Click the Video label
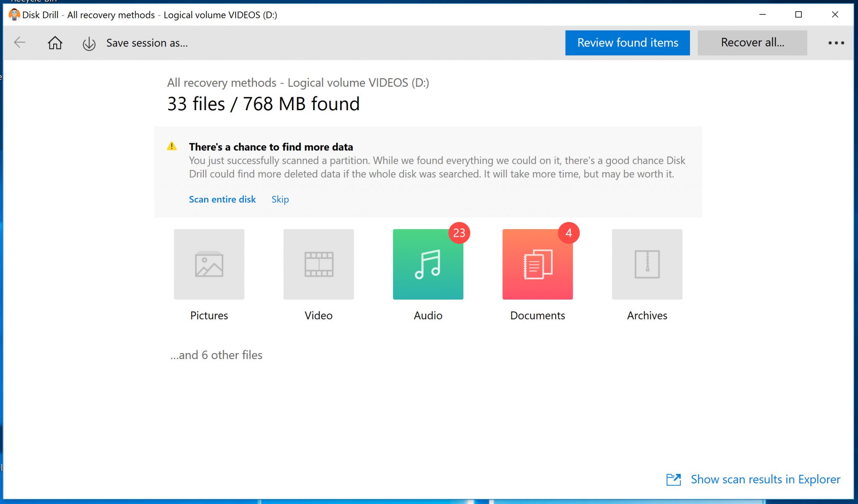 click(318, 315)
